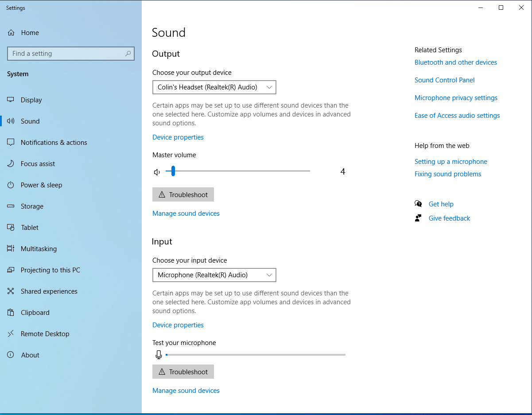Mute via master volume speaker icon
The height and width of the screenshot is (415, 532).
(157, 172)
